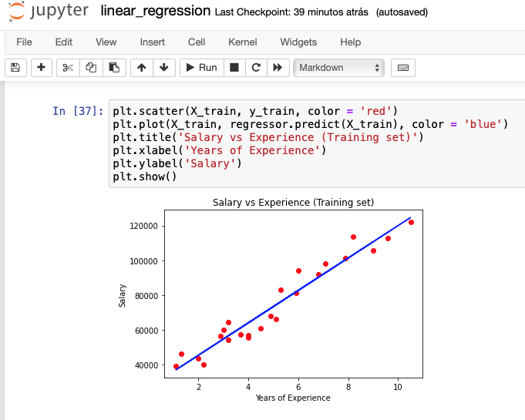The image size is (525, 420).
Task: Open the Cell menu
Action: click(197, 42)
